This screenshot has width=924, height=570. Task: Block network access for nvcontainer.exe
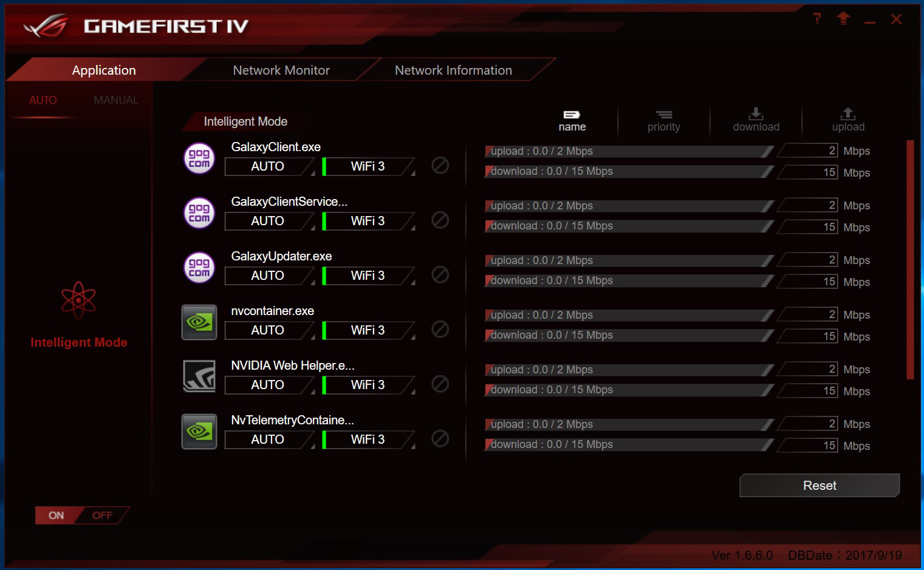coord(440,329)
